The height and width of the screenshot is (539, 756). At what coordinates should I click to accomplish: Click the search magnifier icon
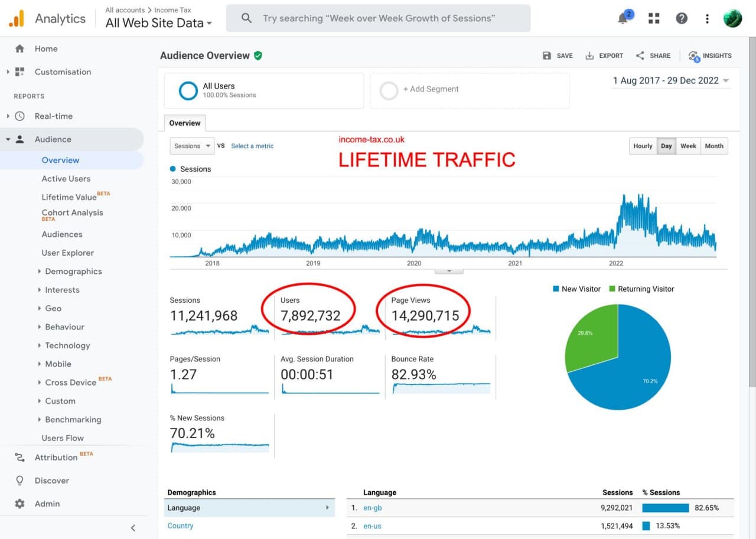pyautogui.click(x=247, y=18)
